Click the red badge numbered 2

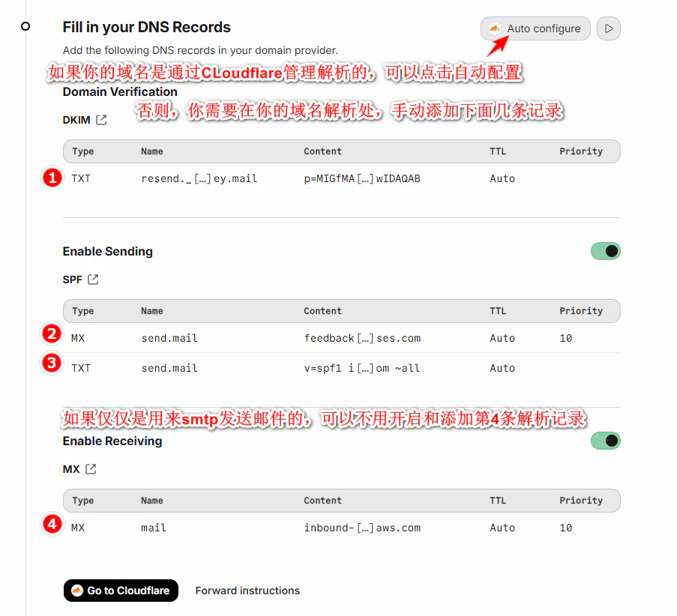click(x=51, y=333)
